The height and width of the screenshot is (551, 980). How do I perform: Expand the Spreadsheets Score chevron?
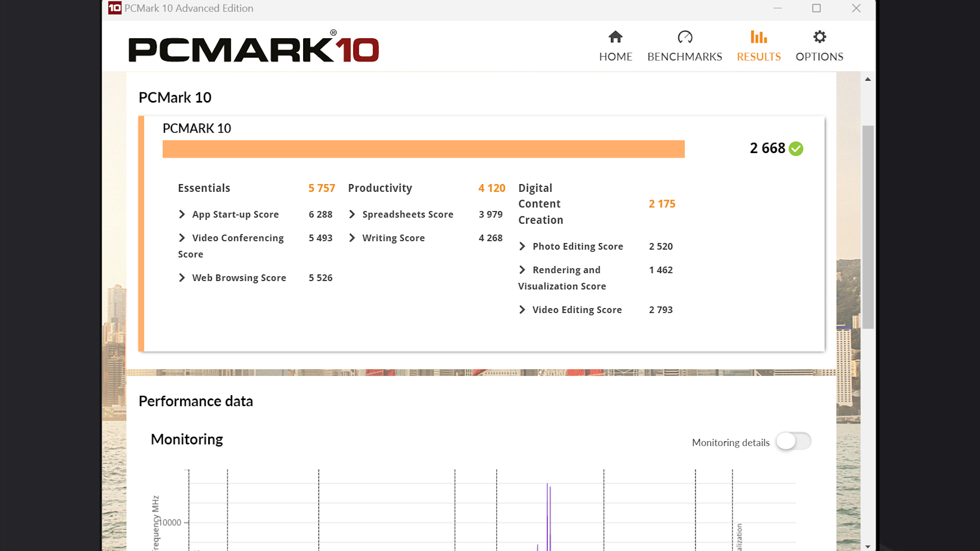pyautogui.click(x=352, y=214)
